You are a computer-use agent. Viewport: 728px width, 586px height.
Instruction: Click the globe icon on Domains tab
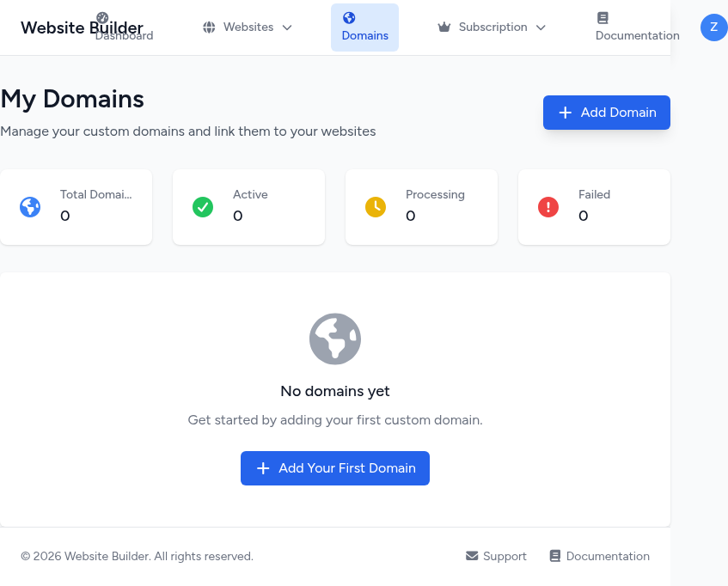pyautogui.click(x=349, y=17)
